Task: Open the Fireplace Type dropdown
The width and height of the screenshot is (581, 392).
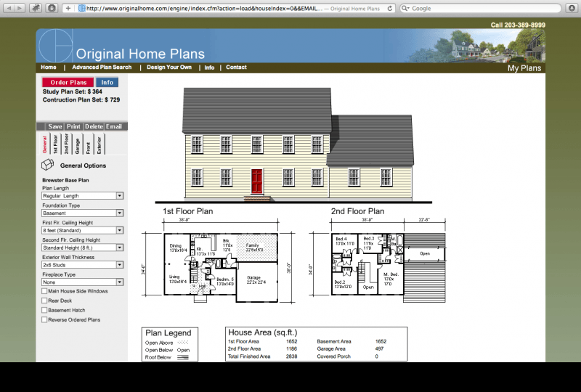Action: (x=83, y=282)
